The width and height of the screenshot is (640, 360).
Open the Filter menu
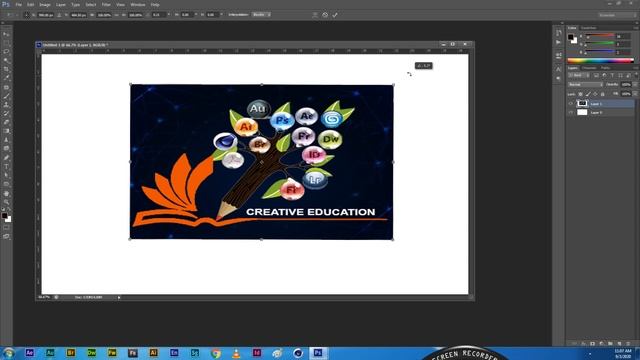coord(106,4)
